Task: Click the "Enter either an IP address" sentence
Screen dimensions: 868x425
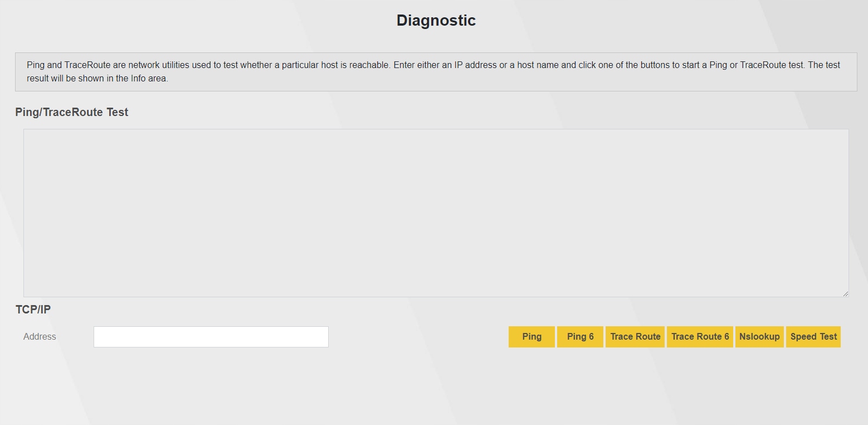Action: [445, 65]
